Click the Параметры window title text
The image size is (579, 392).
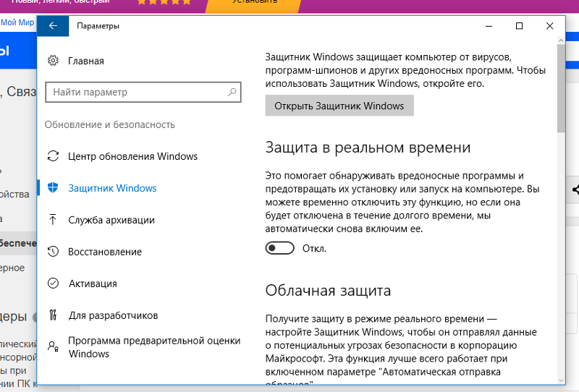coord(98,26)
